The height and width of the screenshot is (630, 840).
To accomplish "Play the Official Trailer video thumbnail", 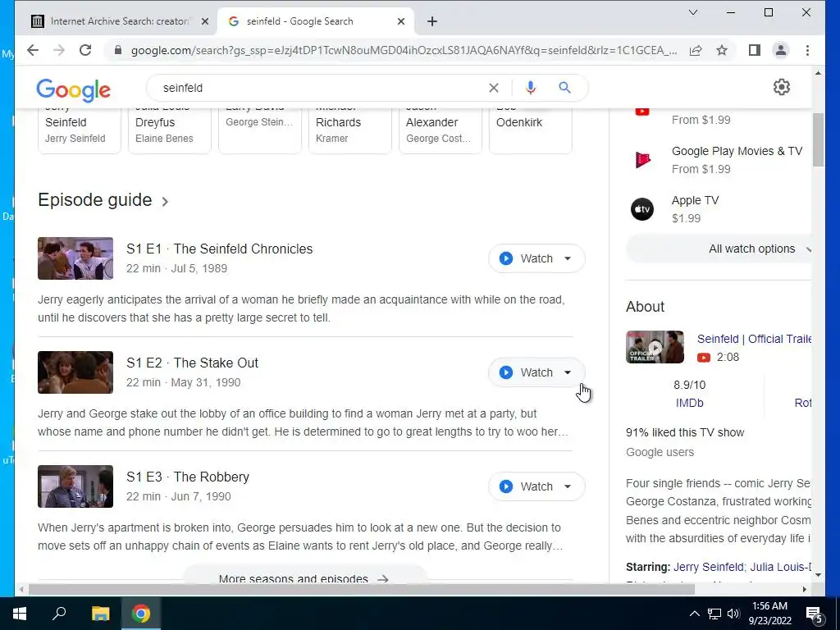I will click(x=655, y=347).
